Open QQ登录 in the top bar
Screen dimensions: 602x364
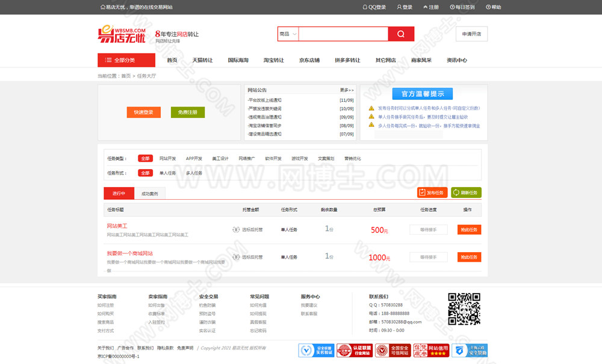[374, 7]
